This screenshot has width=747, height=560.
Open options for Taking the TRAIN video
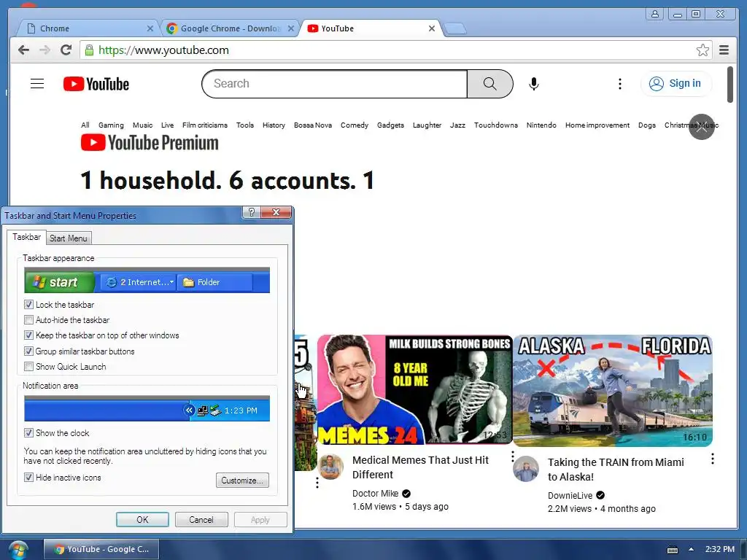coord(713,459)
